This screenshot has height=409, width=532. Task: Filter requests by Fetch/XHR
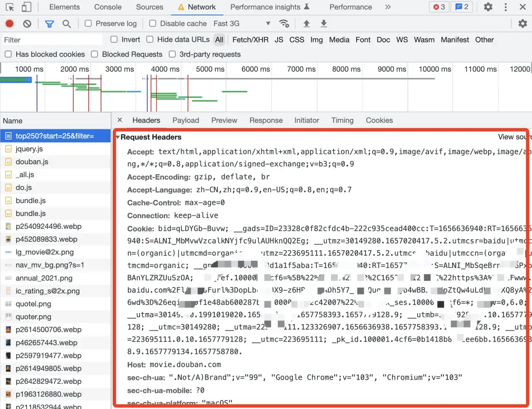pyautogui.click(x=250, y=39)
